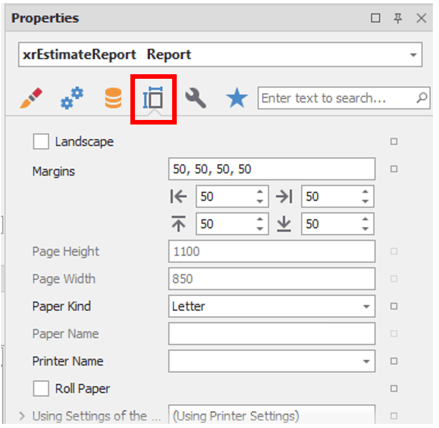
Task: Click the Landscape property marker square
Action: tap(394, 142)
